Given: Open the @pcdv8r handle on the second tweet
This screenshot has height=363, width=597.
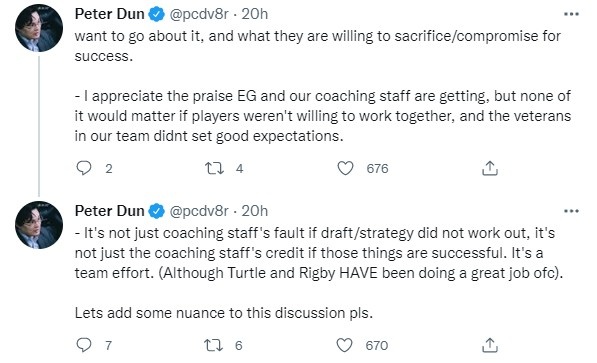Looking at the screenshot, I should 199,211.
